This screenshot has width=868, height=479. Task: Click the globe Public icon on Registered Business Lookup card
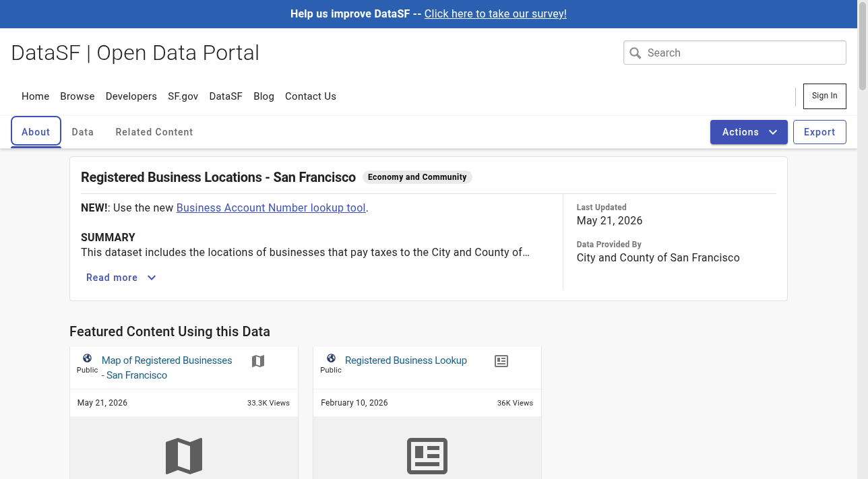click(331, 358)
